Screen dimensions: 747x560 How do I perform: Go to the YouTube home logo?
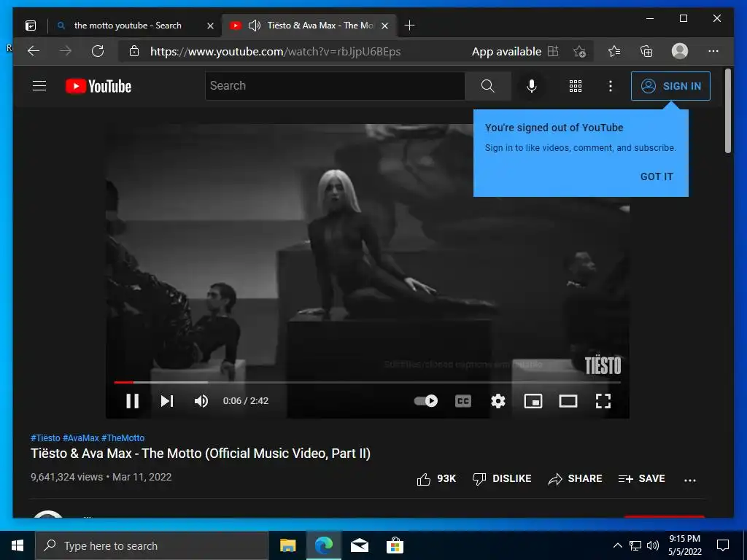(98, 86)
